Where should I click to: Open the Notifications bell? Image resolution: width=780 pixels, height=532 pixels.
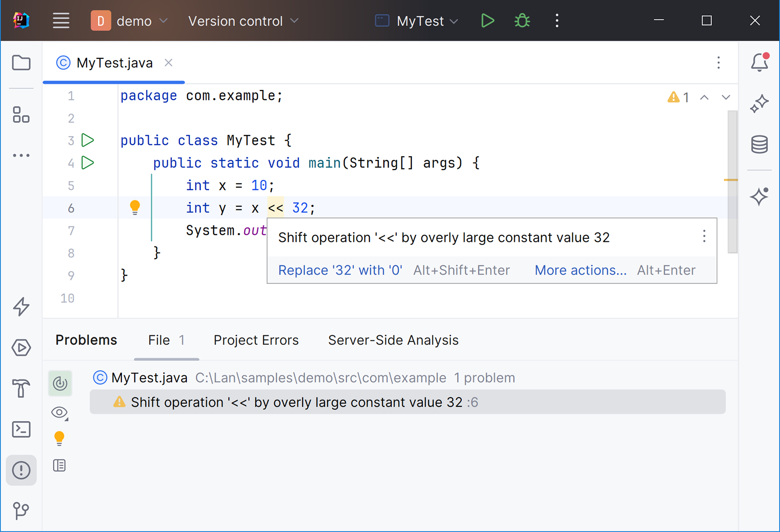click(760, 62)
